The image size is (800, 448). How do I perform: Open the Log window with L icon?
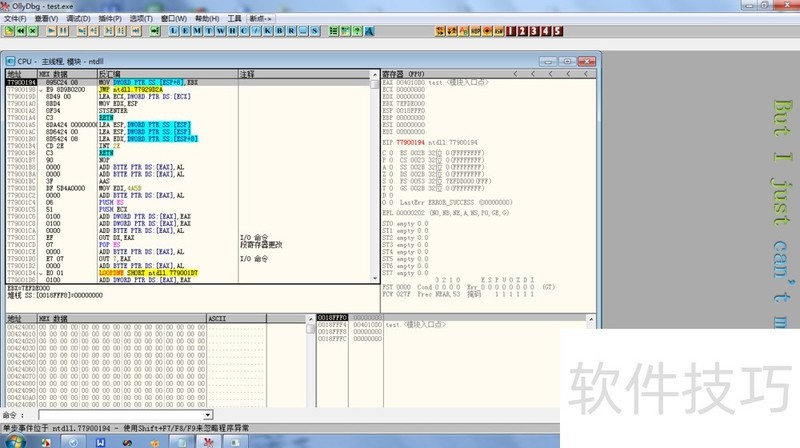(x=173, y=31)
